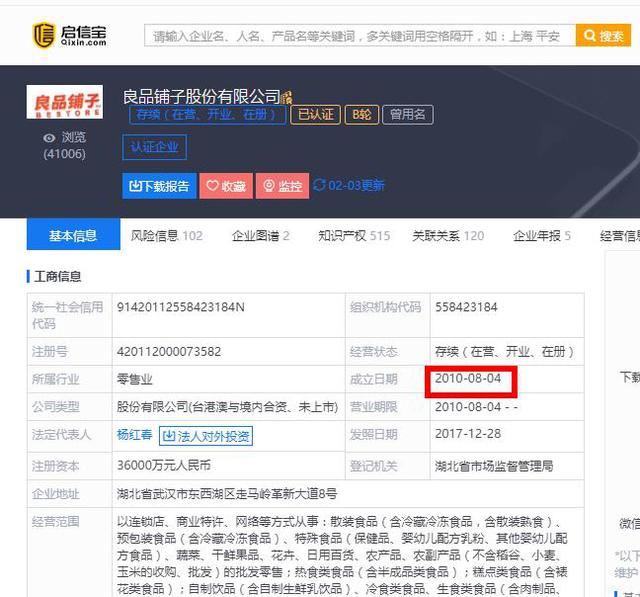Click company address 湖北省武汉市东西湖区走马岭革新大道8号

coord(227,494)
